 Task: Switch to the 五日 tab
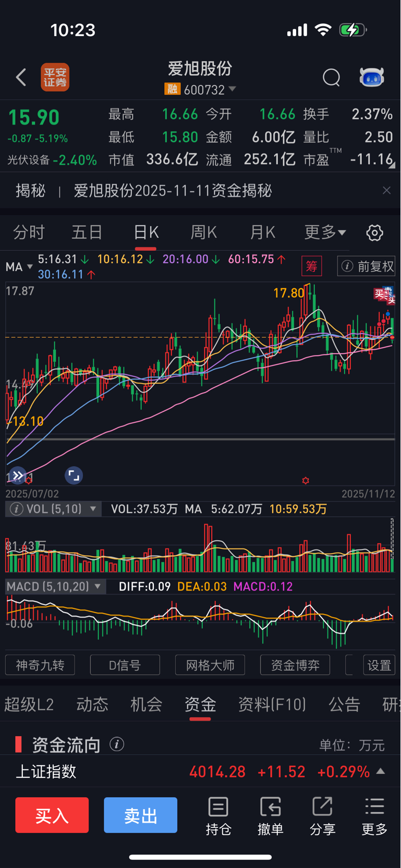point(87,233)
